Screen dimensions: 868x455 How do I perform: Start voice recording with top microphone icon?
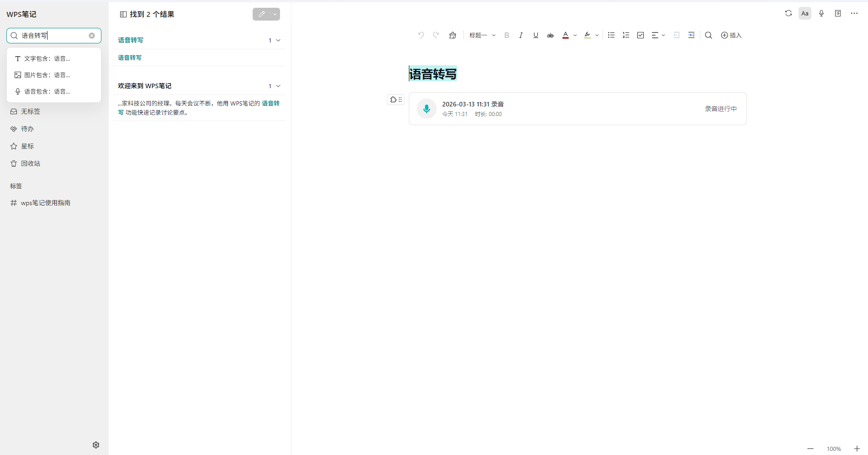821,13
